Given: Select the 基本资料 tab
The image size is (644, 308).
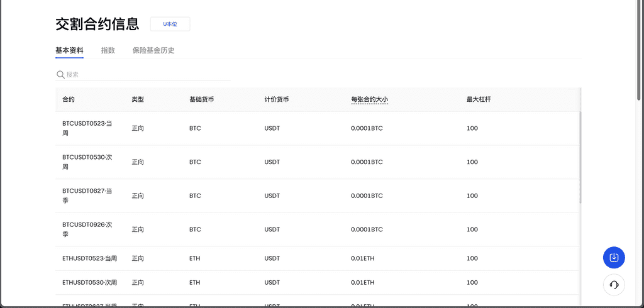Looking at the screenshot, I should pyautogui.click(x=69, y=50).
